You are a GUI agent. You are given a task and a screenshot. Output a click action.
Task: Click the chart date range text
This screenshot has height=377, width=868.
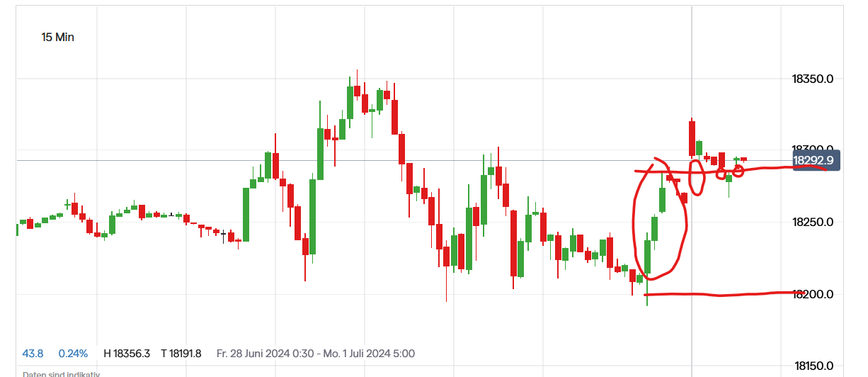click(315, 354)
